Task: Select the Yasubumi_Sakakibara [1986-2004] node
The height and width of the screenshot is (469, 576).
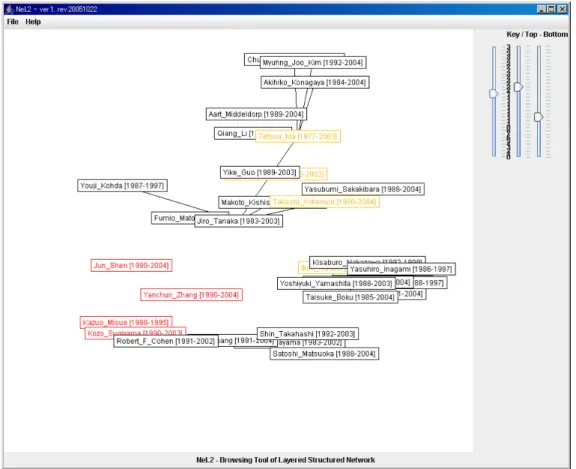Action: (363, 189)
